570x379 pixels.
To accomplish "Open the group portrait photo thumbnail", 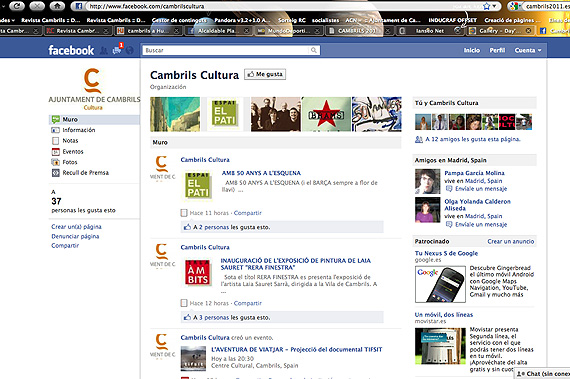I will (276, 114).
